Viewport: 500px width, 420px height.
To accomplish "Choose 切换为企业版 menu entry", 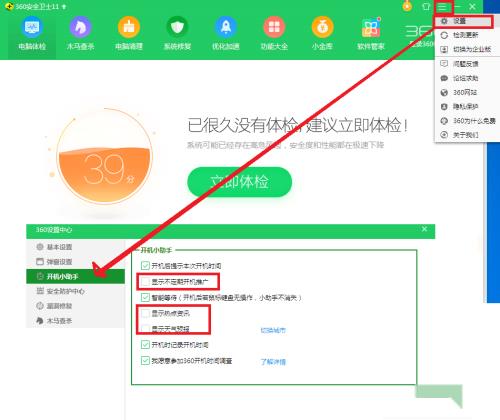I will [x=466, y=49].
